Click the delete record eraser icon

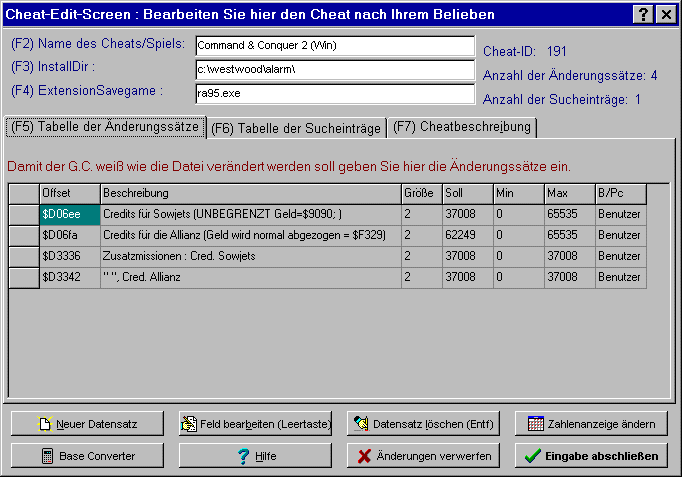(x=361, y=423)
